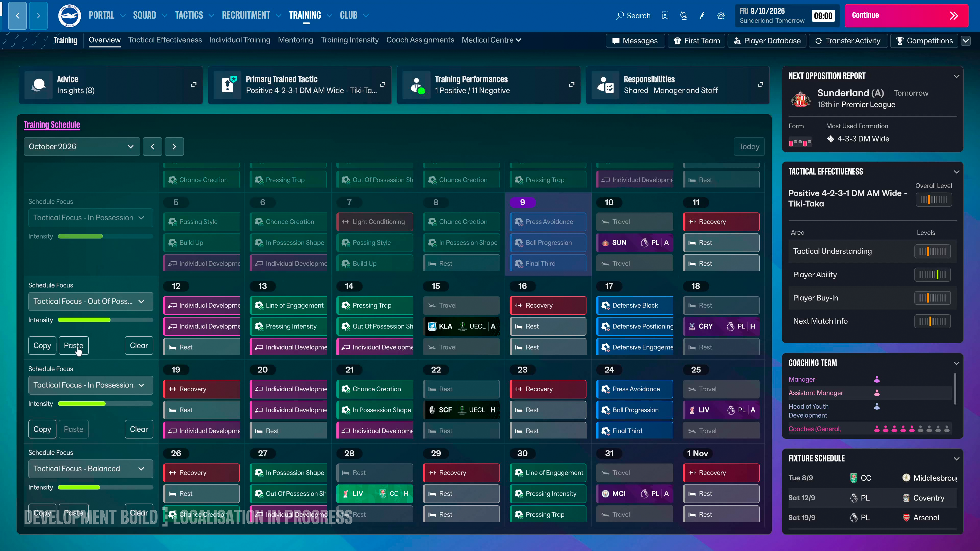Open the search magnifier in the top bar
This screenshot has width=980, height=551.
pos(620,16)
